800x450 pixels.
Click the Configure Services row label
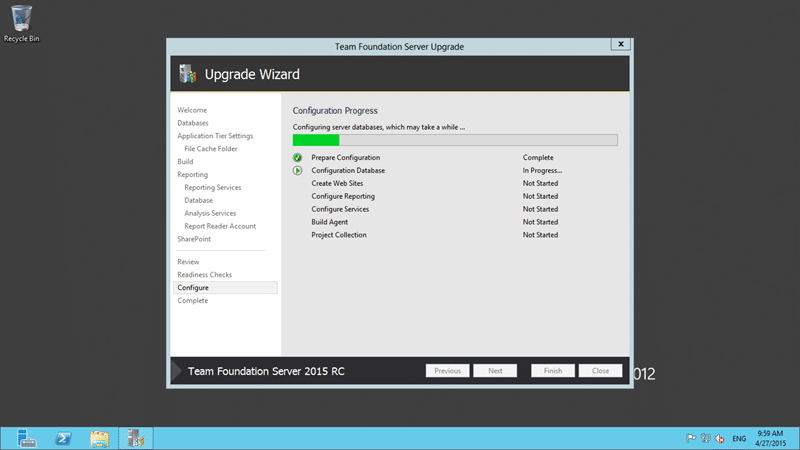click(x=340, y=209)
